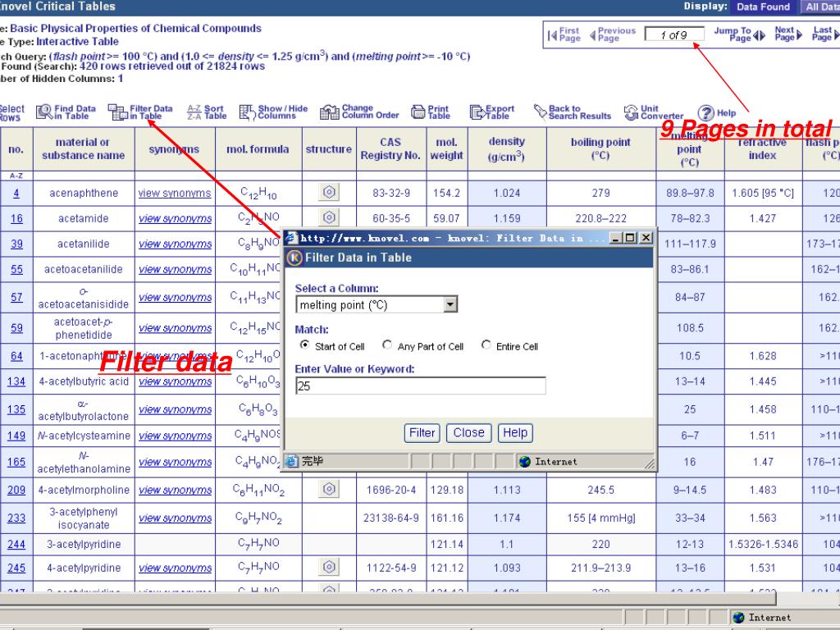This screenshot has width=840, height=630.
Task: View synonyms for acenaphthene
Action: click(175, 193)
